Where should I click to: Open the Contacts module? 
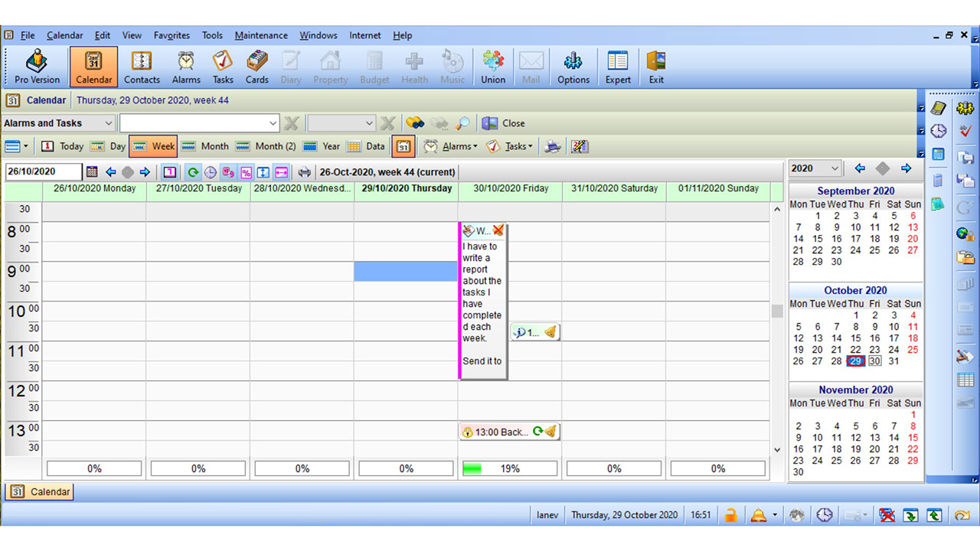click(x=141, y=67)
